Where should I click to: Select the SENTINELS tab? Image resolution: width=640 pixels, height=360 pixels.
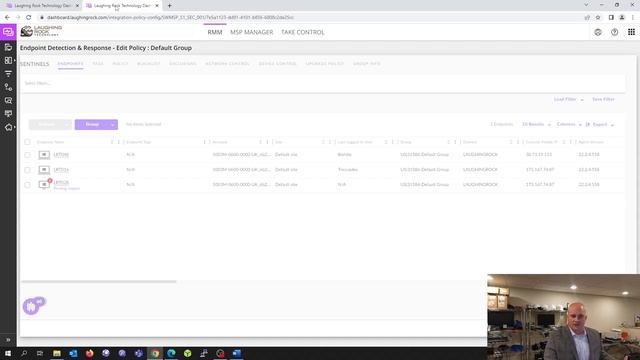tap(34, 64)
